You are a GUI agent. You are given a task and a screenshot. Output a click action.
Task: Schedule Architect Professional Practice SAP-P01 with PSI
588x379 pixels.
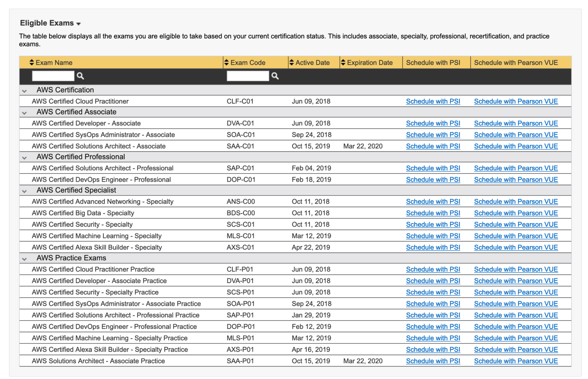(433, 315)
